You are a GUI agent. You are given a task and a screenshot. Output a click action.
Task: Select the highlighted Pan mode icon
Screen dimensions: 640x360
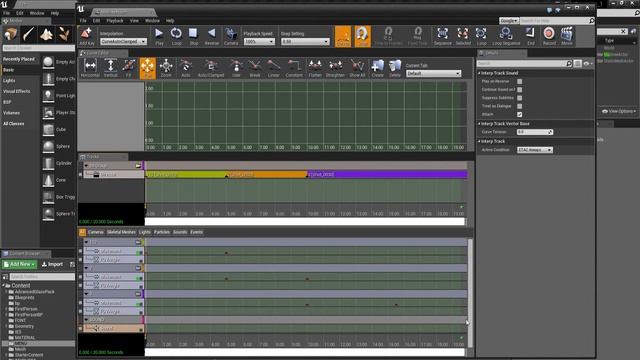(148, 68)
